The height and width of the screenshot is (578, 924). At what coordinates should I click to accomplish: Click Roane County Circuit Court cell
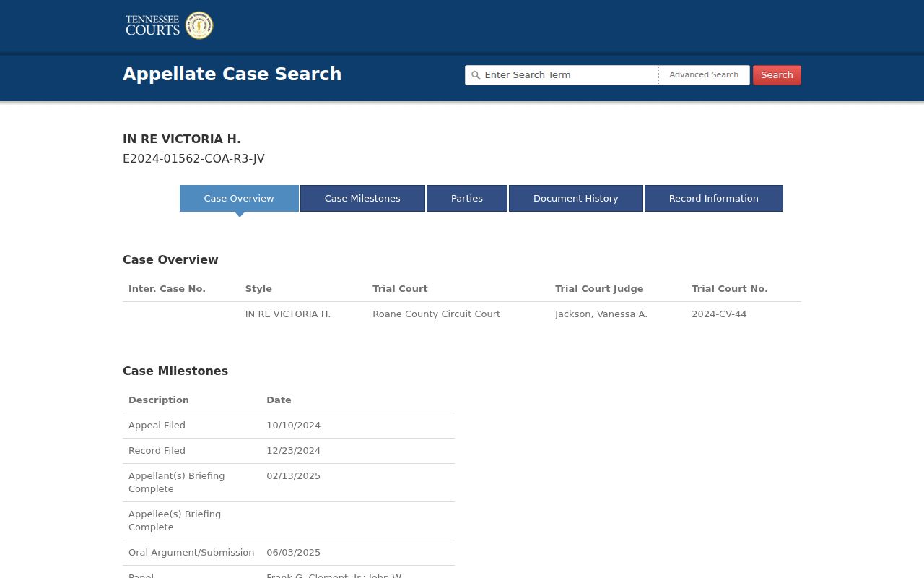tap(436, 314)
